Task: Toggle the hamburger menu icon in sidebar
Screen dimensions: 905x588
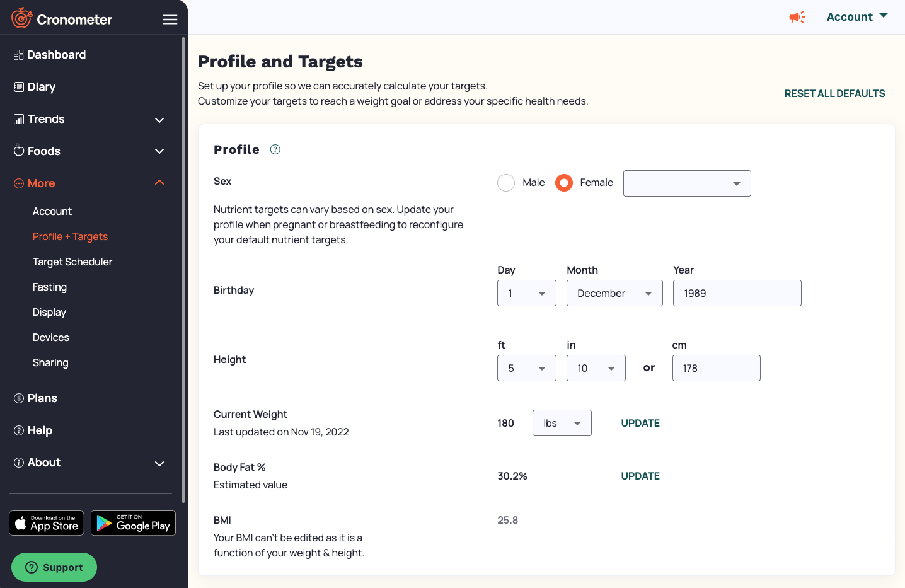Action: [x=170, y=20]
